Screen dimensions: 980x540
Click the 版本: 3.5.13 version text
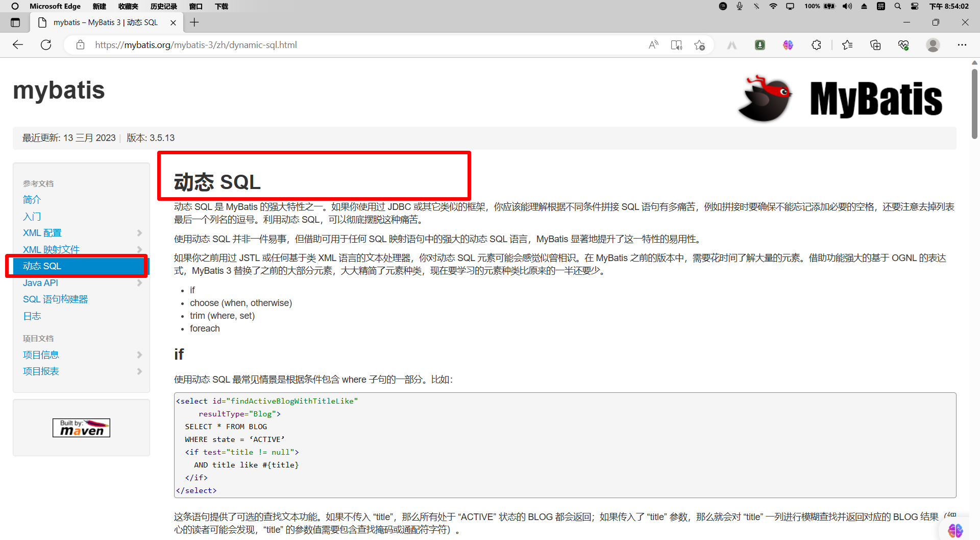pyautogui.click(x=151, y=138)
